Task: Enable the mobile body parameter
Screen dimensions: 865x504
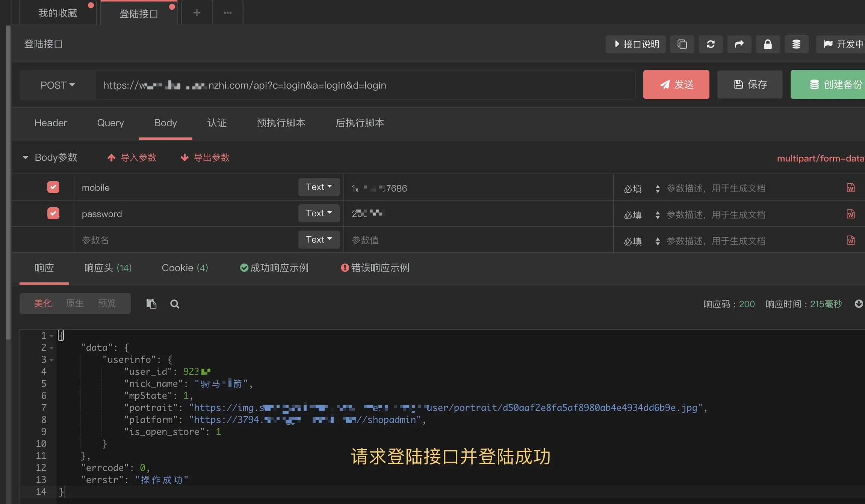Action: [53, 187]
